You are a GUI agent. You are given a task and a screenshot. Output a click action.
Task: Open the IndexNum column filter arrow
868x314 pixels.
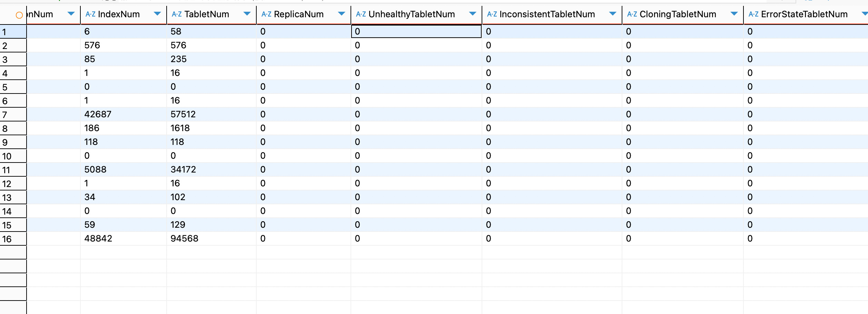(x=157, y=14)
